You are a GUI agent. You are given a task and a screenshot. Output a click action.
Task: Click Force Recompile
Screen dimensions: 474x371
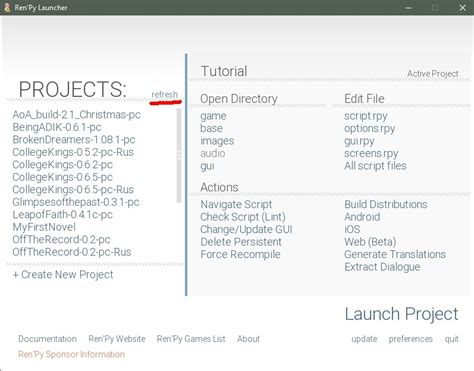(240, 254)
